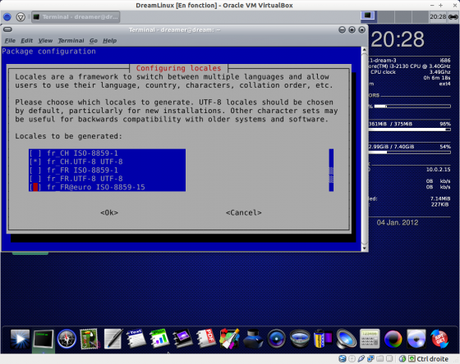The image size is (460, 364).
Task: Open the round camera lens dock icon
Action: (x=276, y=339)
